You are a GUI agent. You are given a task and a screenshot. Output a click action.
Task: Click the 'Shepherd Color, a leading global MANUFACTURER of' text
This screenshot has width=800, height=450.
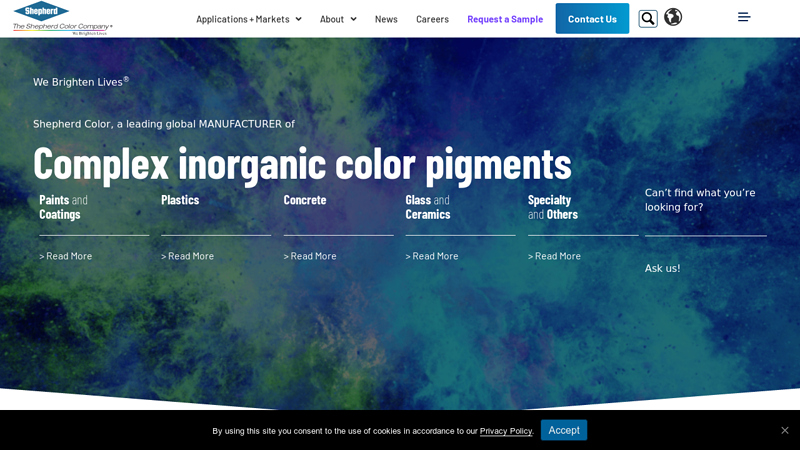[164, 124]
